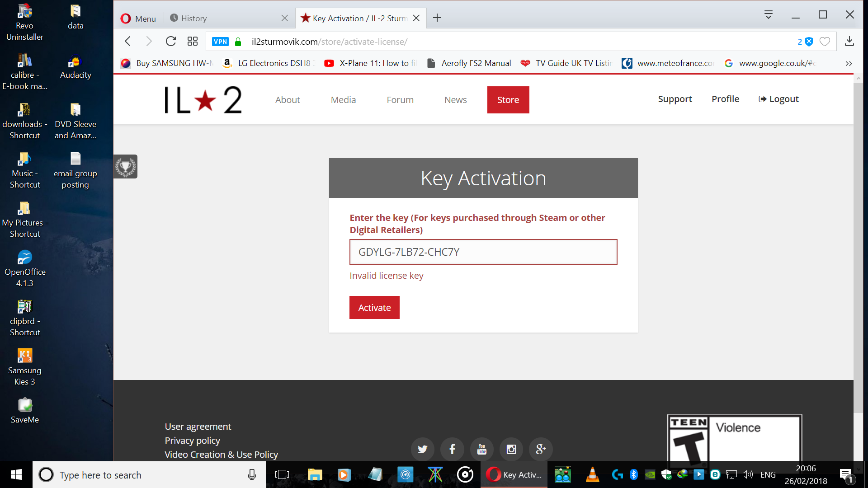The image size is (868, 488).
Task: Open the ad blocker shield badge
Action: tap(805, 42)
